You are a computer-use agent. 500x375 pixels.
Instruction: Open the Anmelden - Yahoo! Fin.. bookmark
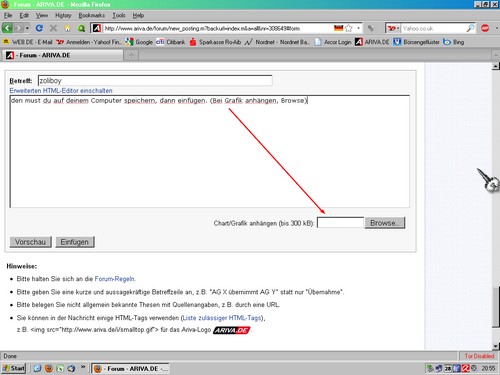89,42
